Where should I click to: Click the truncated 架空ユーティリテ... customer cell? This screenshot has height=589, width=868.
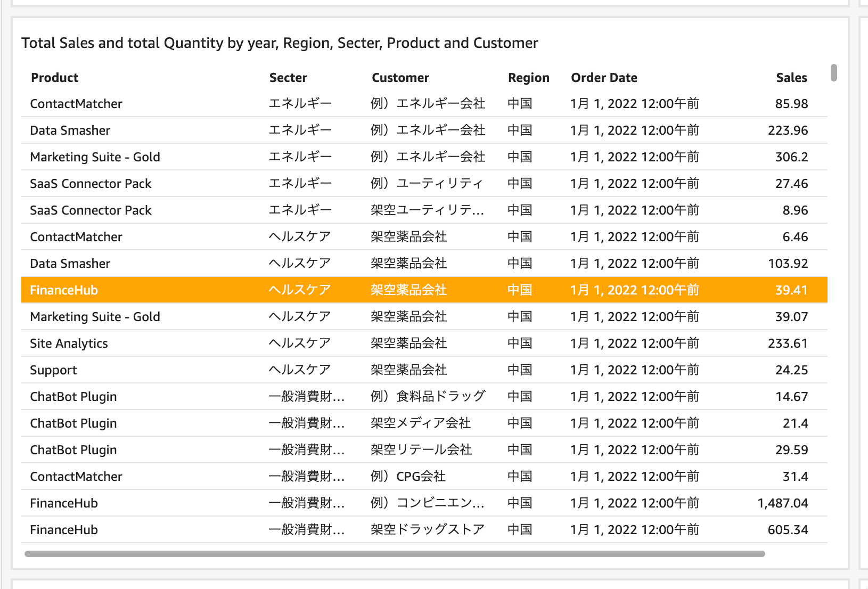[x=428, y=210]
